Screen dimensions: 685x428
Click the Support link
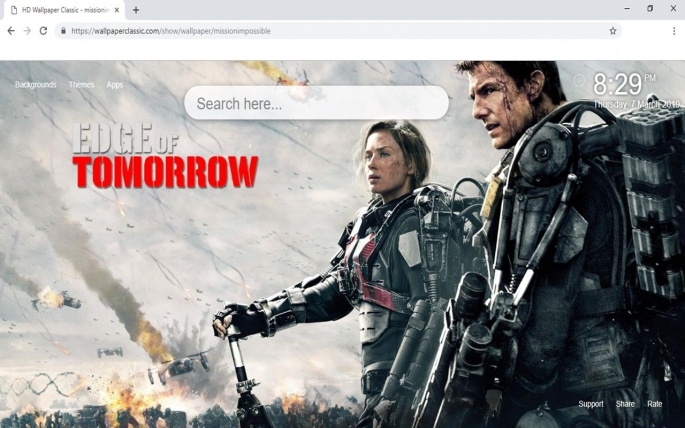pyautogui.click(x=590, y=404)
